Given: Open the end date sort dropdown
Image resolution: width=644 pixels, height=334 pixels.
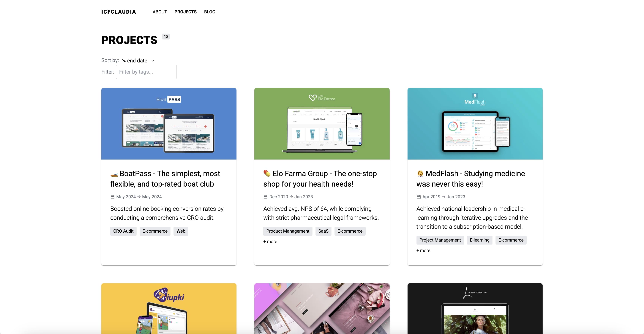Looking at the screenshot, I should click(138, 60).
